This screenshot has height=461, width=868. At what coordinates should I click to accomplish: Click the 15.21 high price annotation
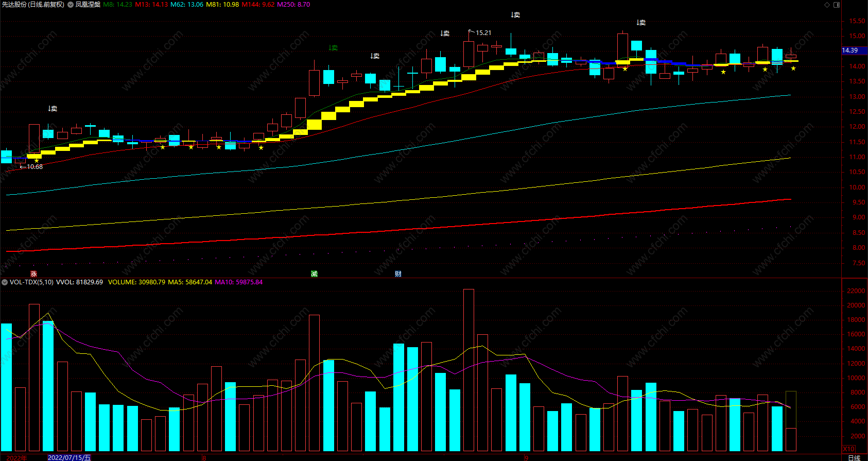pyautogui.click(x=483, y=33)
